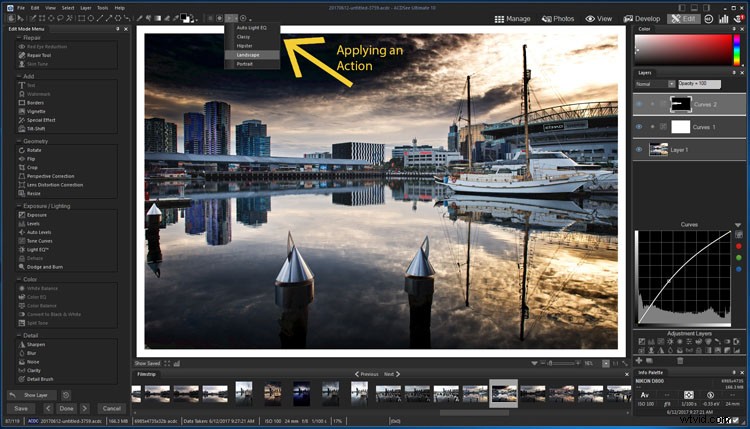Viewport: 750px width, 429px height.
Task: Collapse the Geometry group
Action: click(x=19, y=141)
